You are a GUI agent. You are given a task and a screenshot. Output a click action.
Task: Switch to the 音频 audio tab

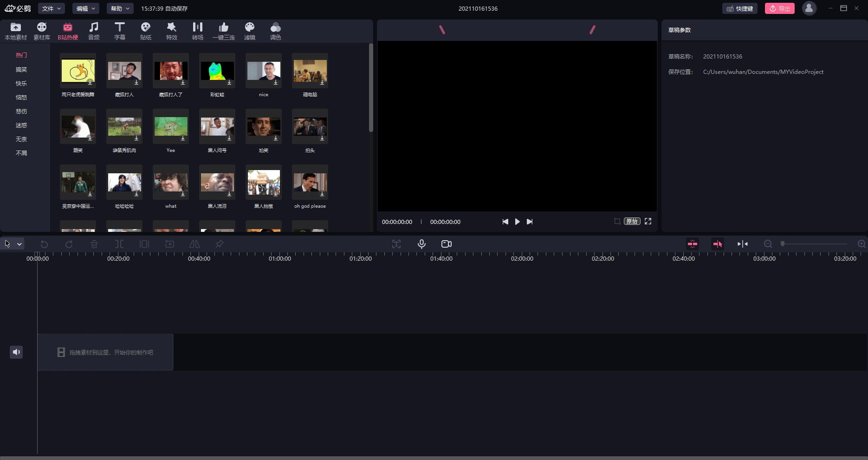94,31
